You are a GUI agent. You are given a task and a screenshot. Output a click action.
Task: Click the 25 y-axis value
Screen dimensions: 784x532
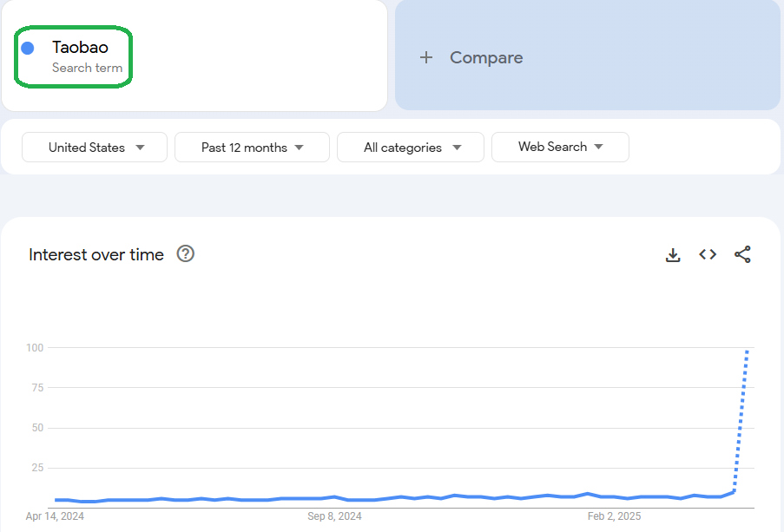tap(37, 468)
